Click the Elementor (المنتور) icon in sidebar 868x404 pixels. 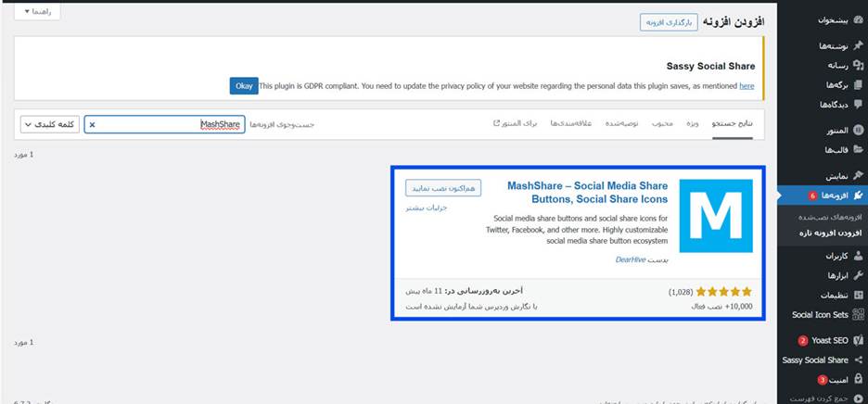click(x=858, y=131)
